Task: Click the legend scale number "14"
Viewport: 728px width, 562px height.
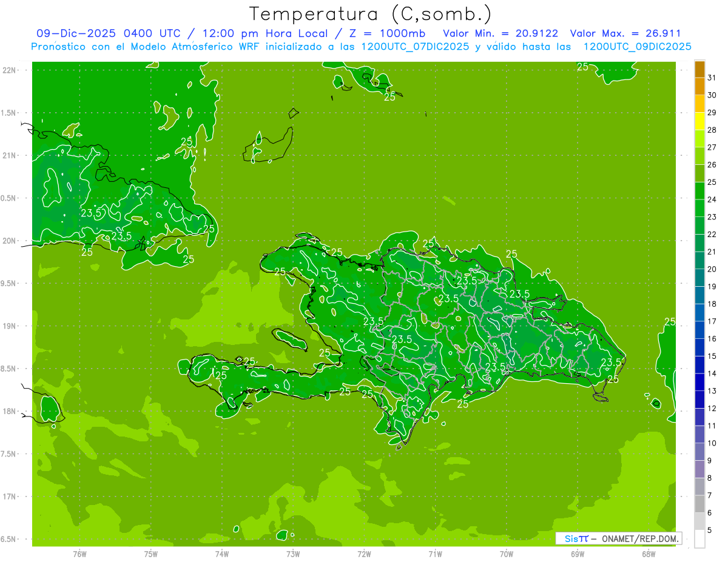Action: [712, 373]
